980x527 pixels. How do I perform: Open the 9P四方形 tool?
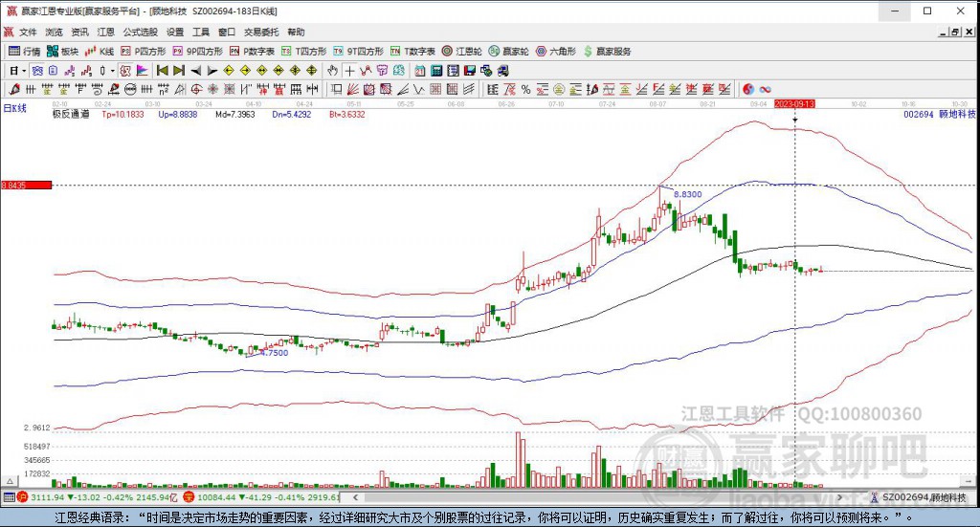pyautogui.click(x=197, y=52)
